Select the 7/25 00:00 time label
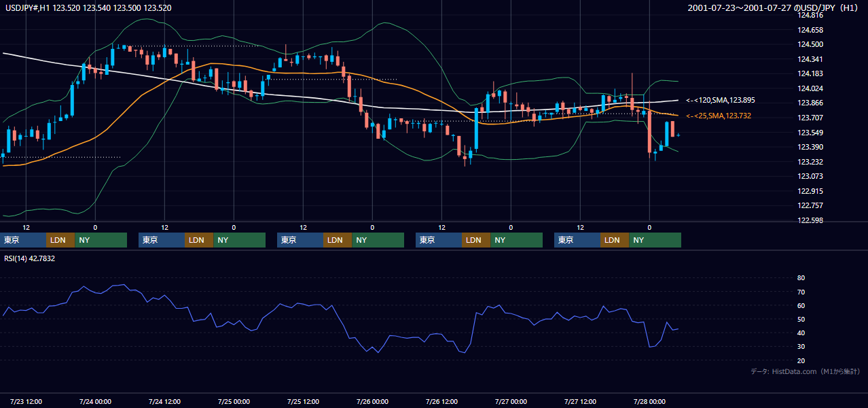Screen dimensions: 868x408 coord(234,401)
